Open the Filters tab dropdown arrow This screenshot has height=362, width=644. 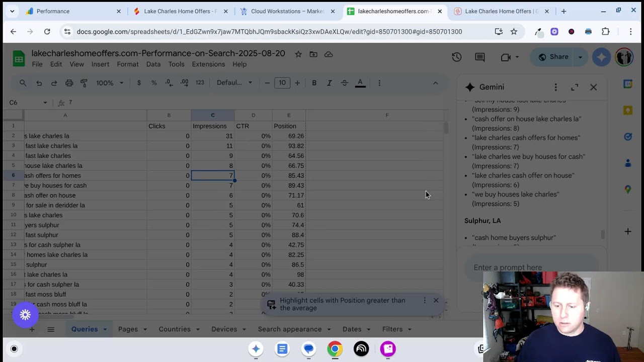click(x=410, y=329)
